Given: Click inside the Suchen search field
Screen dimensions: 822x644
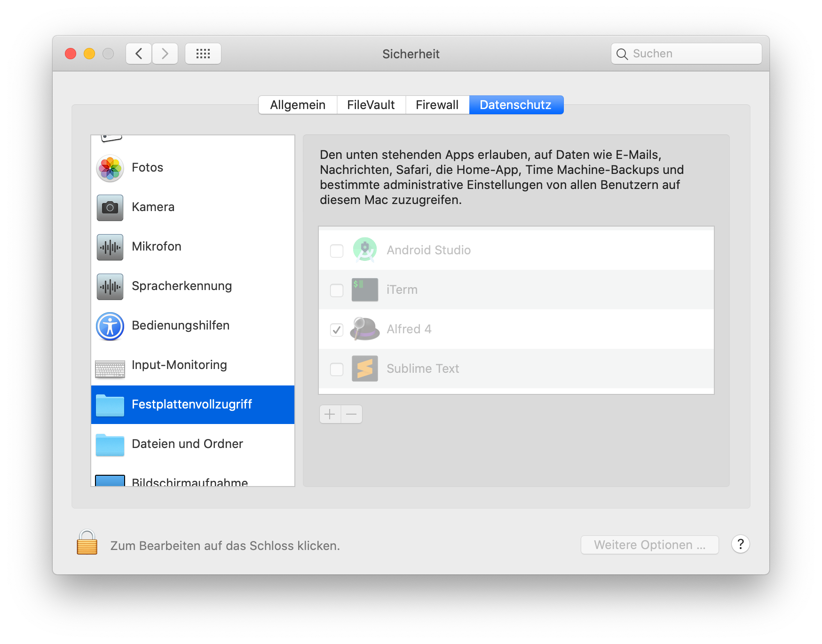Looking at the screenshot, I should click(686, 53).
